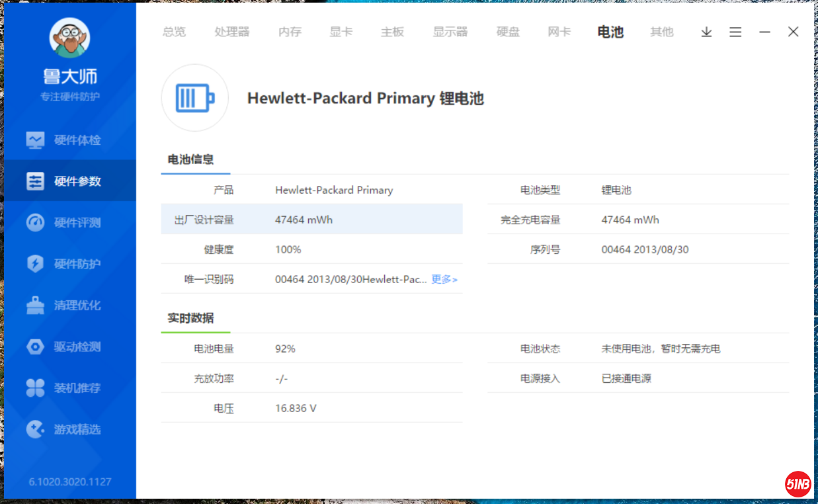Open the hamburger menu in title bar

pos(735,32)
